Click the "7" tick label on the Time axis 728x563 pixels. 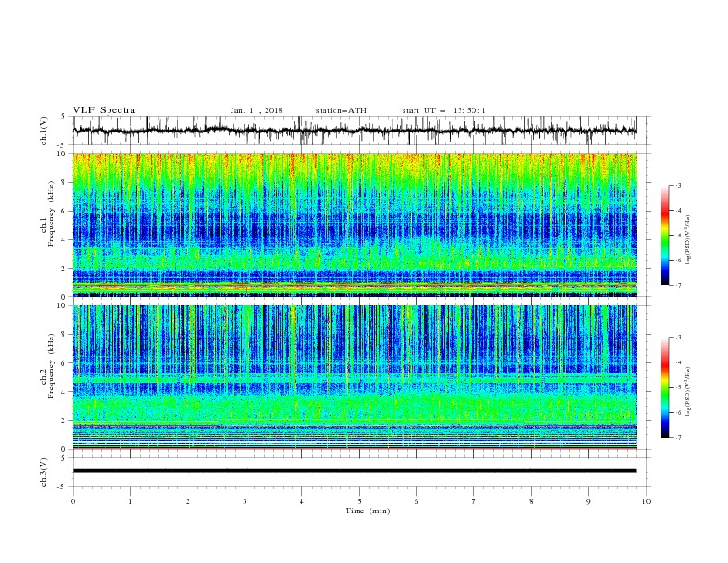click(x=474, y=501)
